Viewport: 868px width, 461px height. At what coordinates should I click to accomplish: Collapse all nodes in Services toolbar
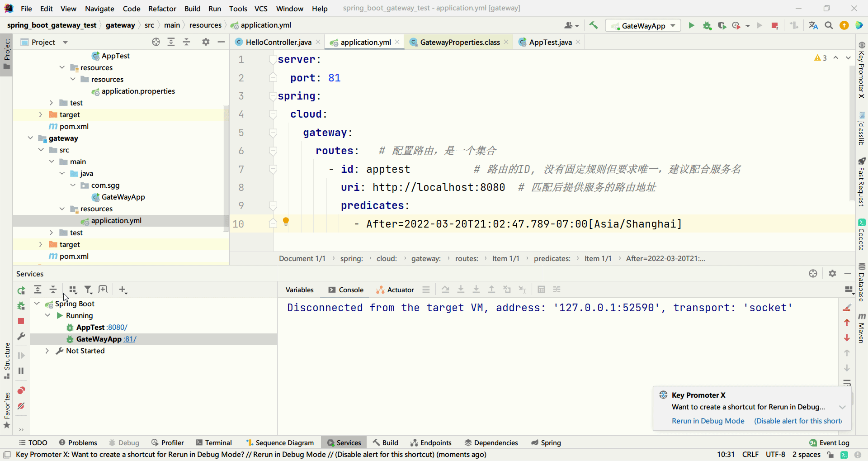[53, 290]
